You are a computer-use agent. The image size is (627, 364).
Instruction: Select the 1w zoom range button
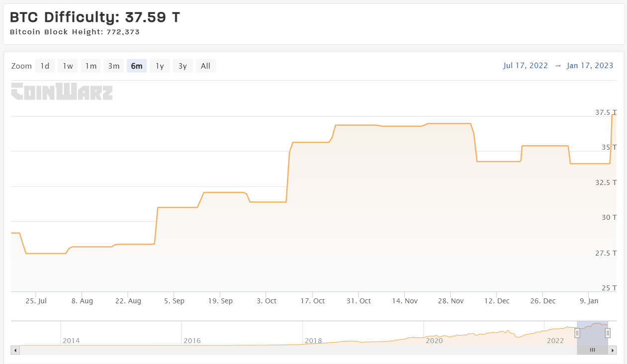pos(68,66)
